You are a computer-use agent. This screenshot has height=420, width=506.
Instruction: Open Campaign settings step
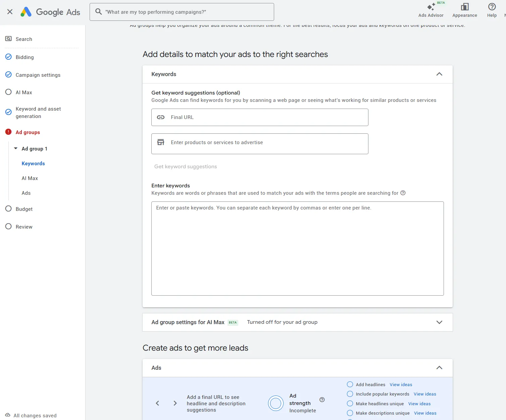click(38, 75)
